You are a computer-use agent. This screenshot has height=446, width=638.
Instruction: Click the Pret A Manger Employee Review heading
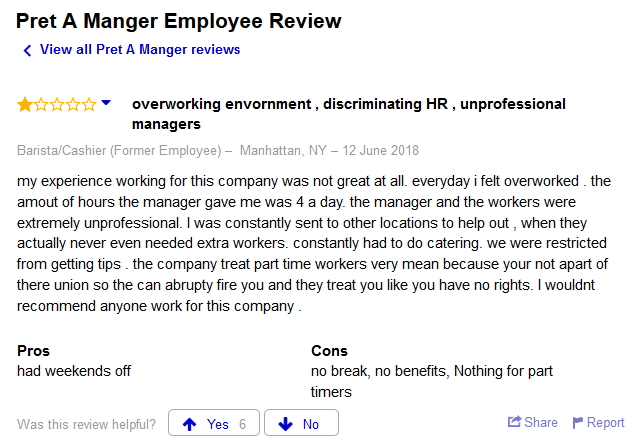pyautogui.click(x=178, y=20)
